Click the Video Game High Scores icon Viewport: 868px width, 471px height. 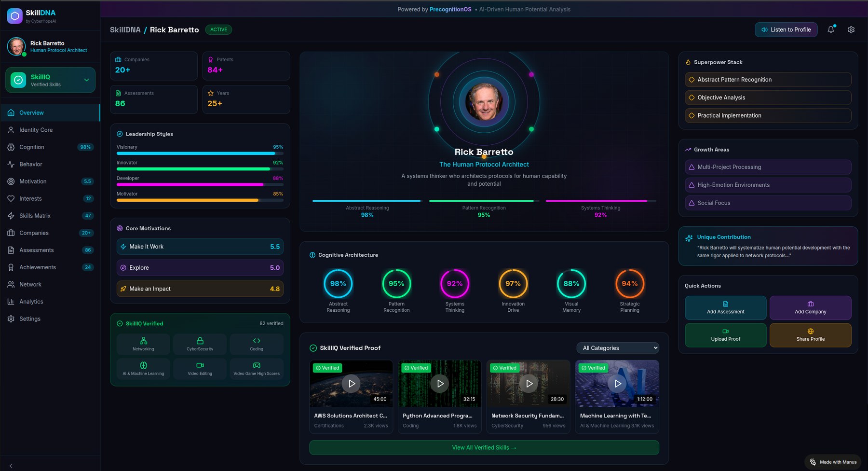[x=257, y=366]
